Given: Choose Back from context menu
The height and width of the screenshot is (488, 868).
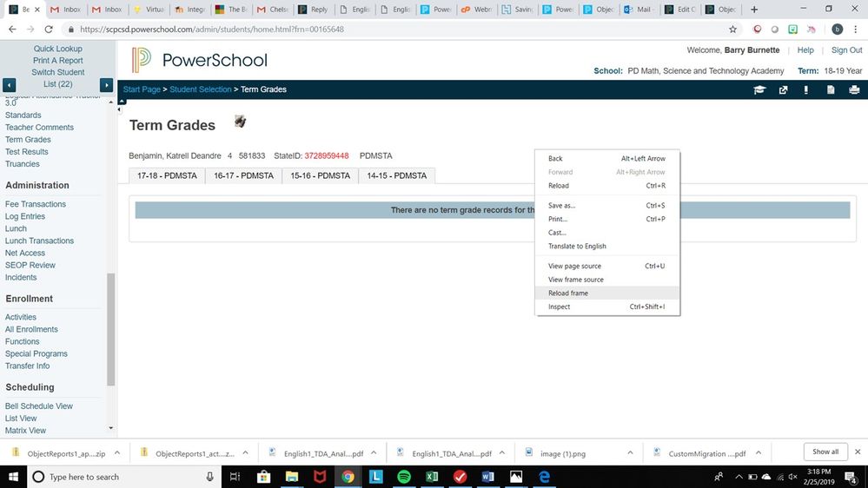Looking at the screenshot, I should [x=607, y=158].
